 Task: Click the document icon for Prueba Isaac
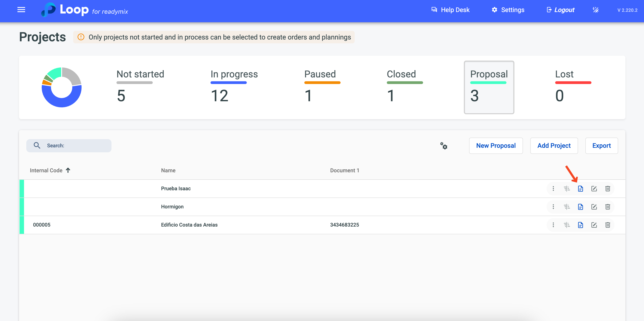pos(580,189)
